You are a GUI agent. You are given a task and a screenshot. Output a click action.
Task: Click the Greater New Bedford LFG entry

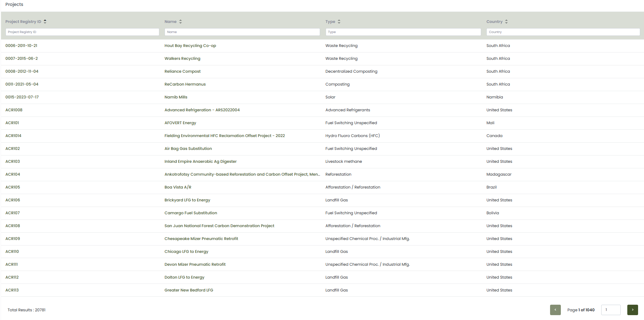[x=189, y=290]
